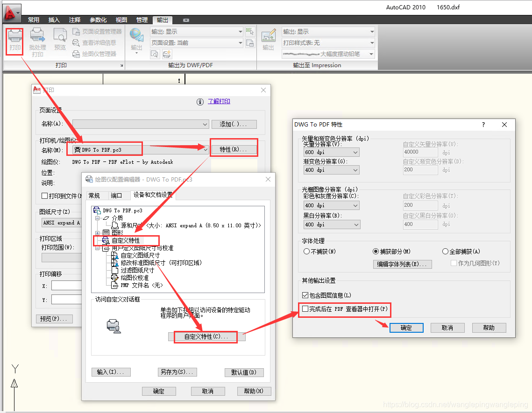This screenshot has width=532, height=413.
Task: Select the 介质 tree node
Action: tap(113, 218)
